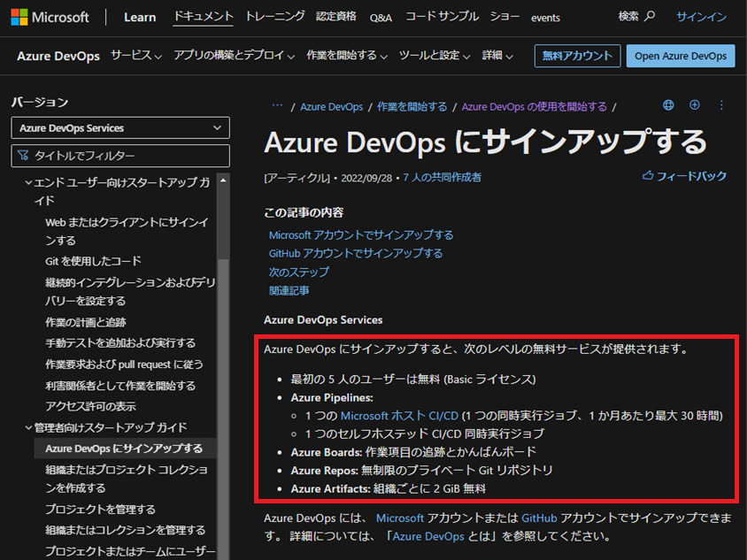Image resolution: width=747 pixels, height=560 pixels.
Task: Open the トレーニング menu item
Action: coord(275,17)
